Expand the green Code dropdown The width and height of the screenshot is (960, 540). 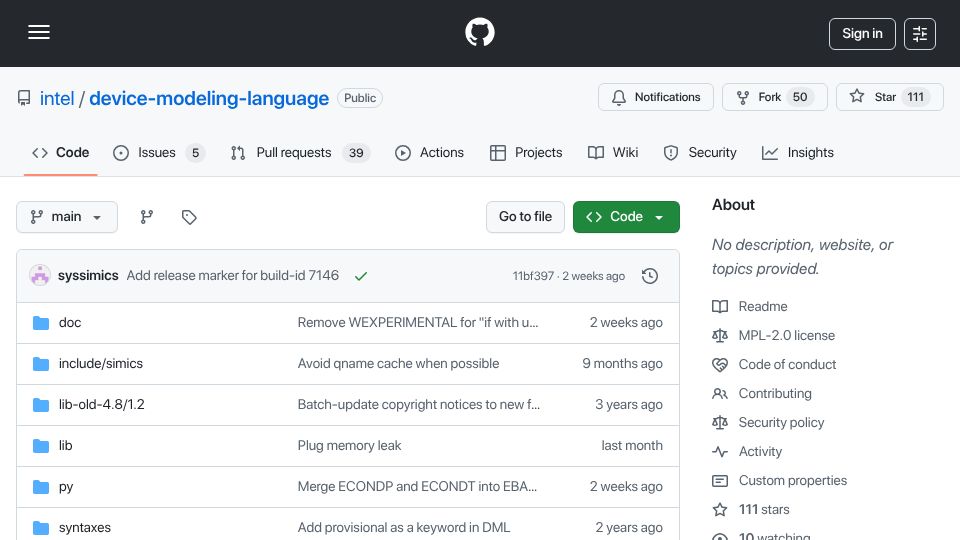coord(626,217)
